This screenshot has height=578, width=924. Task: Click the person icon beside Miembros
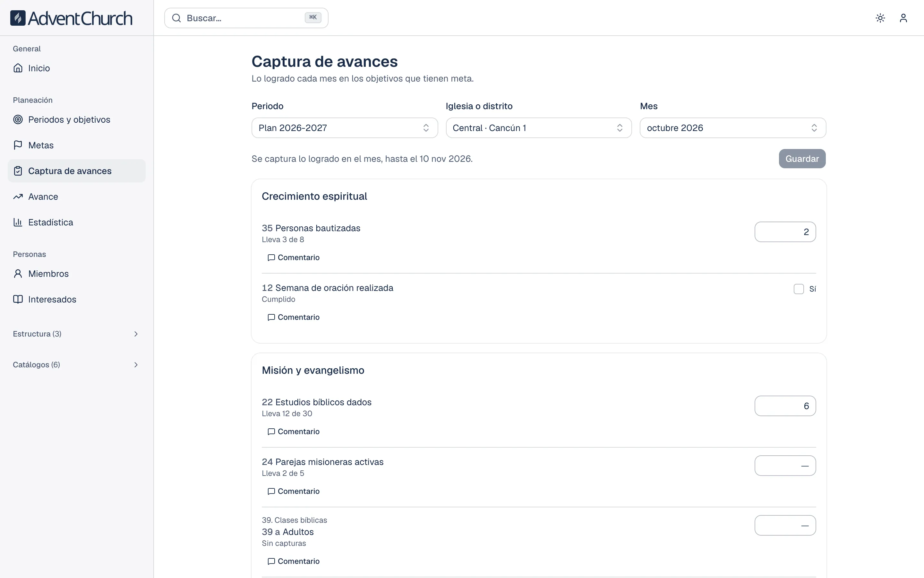18,274
